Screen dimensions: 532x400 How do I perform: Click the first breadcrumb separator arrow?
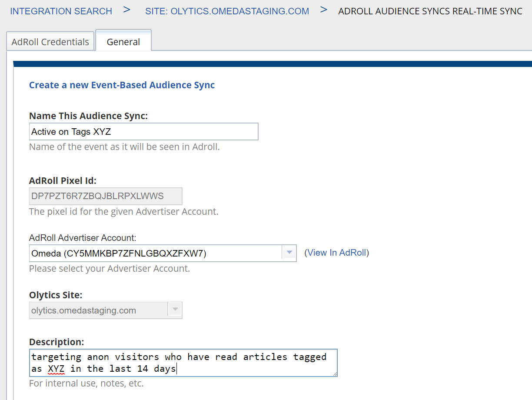point(127,10)
